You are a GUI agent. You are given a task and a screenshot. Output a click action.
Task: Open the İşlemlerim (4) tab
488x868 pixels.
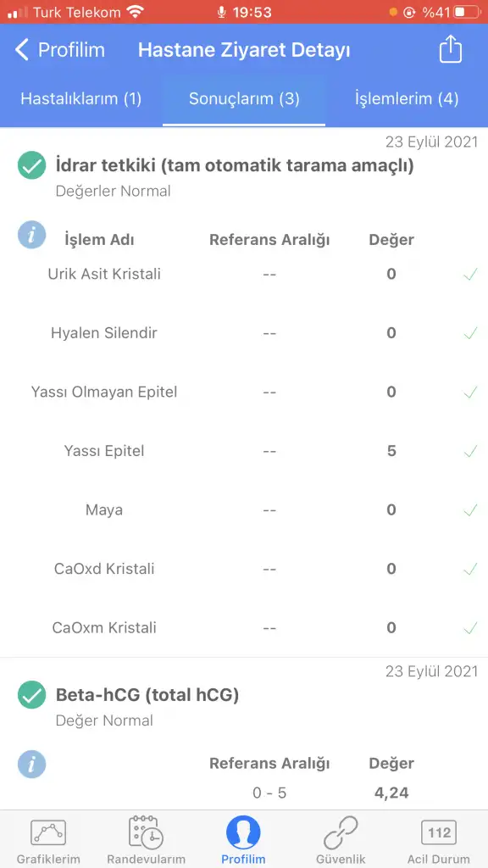coord(407,98)
